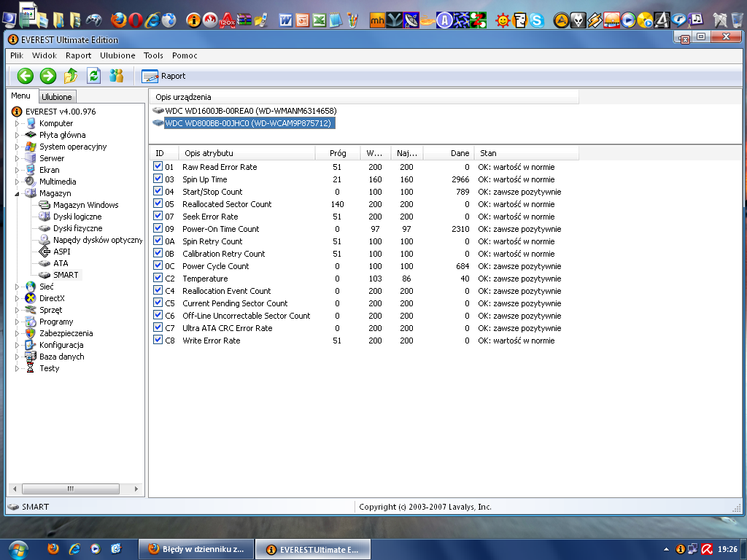Sort by the Dane column header
The height and width of the screenshot is (560, 747).
(x=449, y=153)
